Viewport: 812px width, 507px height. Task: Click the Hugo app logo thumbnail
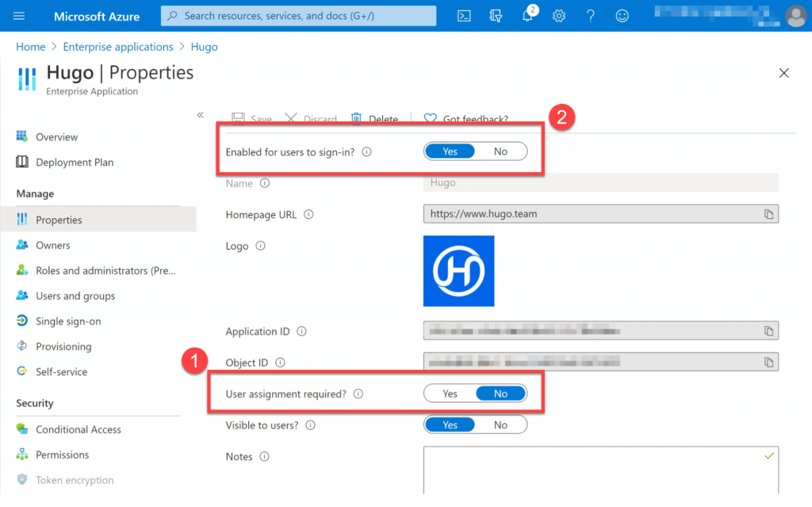(458, 271)
